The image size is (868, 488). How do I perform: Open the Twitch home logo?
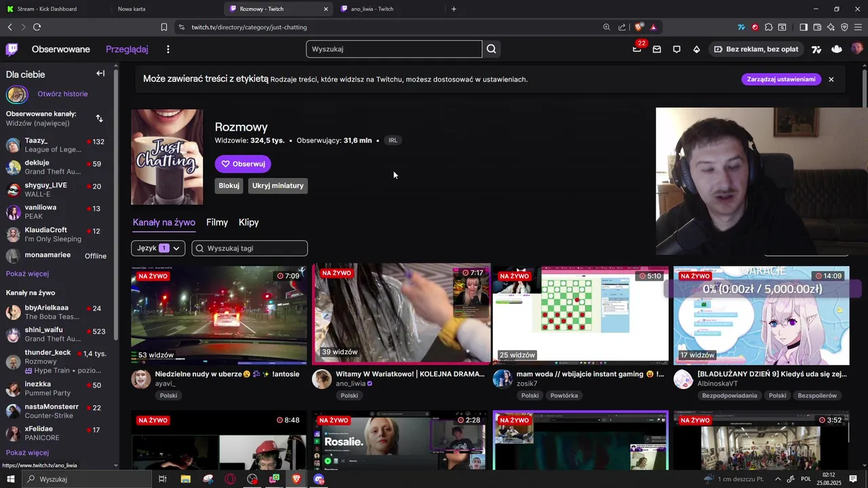coord(12,49)
